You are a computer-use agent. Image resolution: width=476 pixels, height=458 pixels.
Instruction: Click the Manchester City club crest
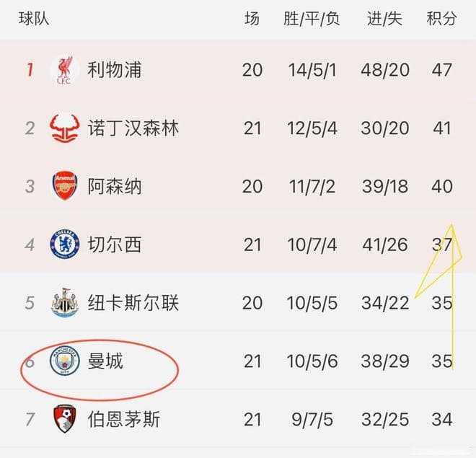pos(65,361)
